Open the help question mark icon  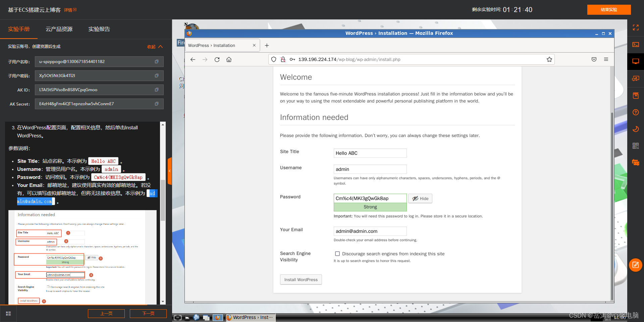pos(636,112)
